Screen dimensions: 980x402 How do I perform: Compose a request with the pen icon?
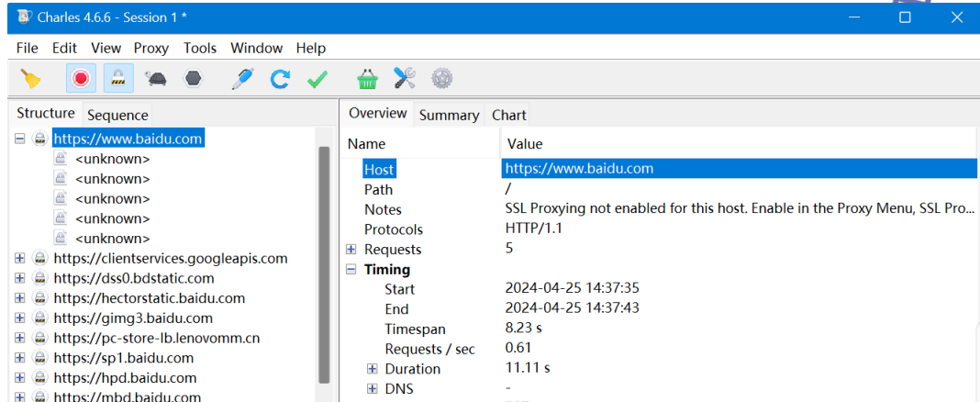242,78
